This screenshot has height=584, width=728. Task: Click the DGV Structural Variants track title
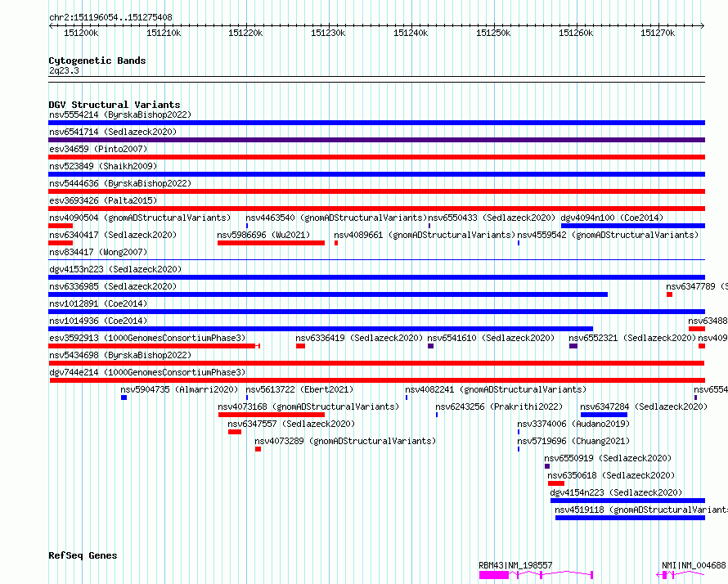point(115,105)
